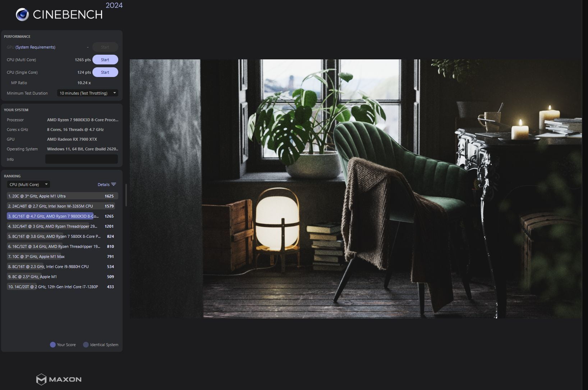This screenshot has height=390, width=588.
Task: Select ranking entry Intel Xeon W-3265M
Action: [62, 206]
